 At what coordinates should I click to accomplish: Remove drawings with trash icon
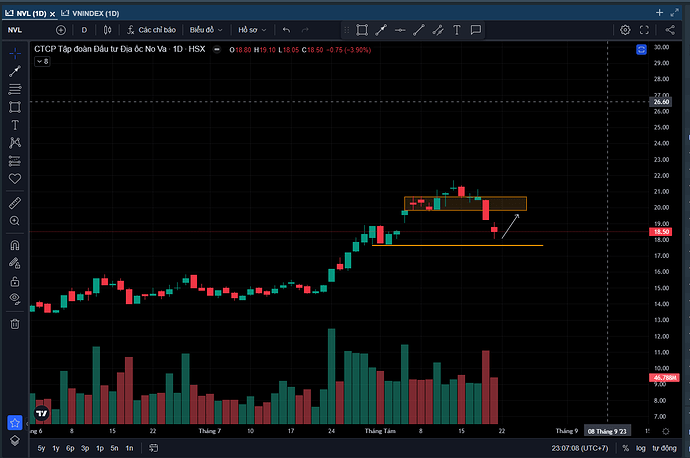tap(15, 324)
